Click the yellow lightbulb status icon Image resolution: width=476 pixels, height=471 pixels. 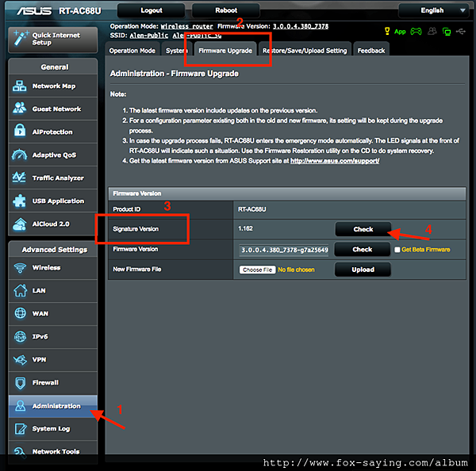[x=387, y=31]
